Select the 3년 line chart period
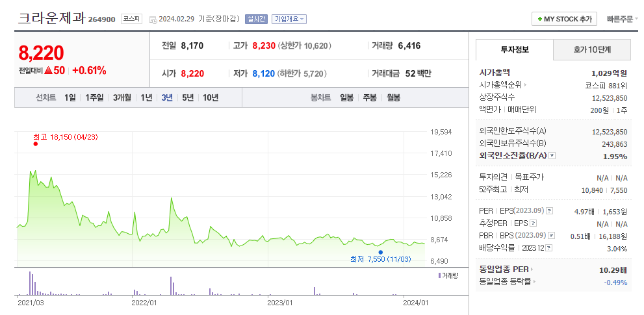Viewport: 644px width, 315px height. 167,97
